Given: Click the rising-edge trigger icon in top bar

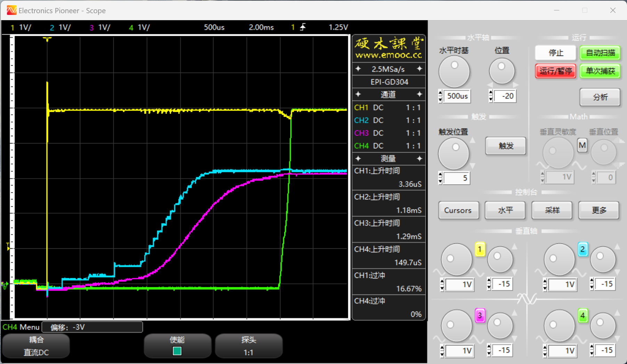Looking at the screenshot, I should 303,27.
